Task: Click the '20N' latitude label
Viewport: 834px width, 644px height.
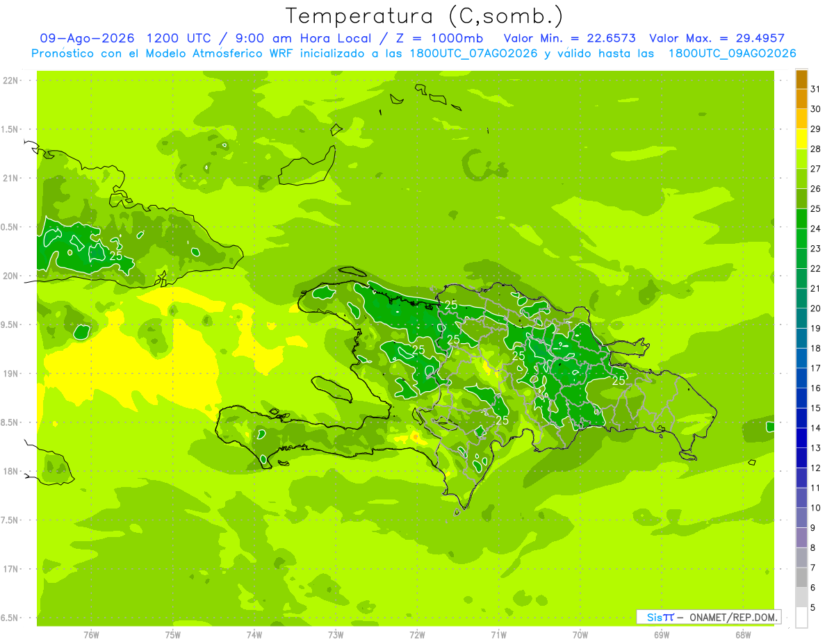Action: [x=12, y=276]
